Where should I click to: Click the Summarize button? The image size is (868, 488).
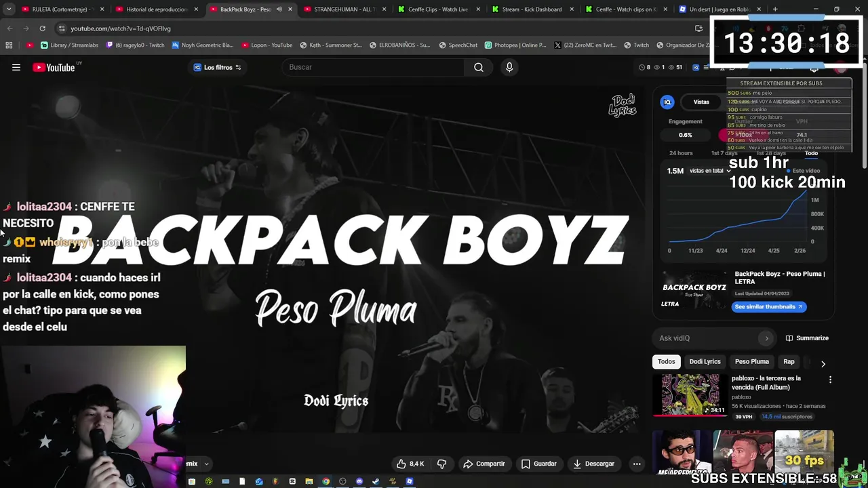[x=807, y=338]
